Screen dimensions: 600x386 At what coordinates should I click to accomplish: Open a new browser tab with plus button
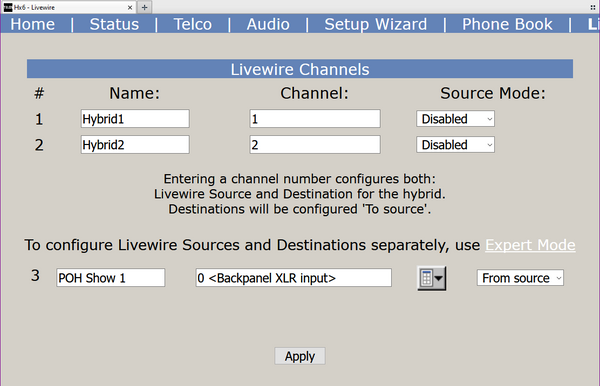(144, 7)
